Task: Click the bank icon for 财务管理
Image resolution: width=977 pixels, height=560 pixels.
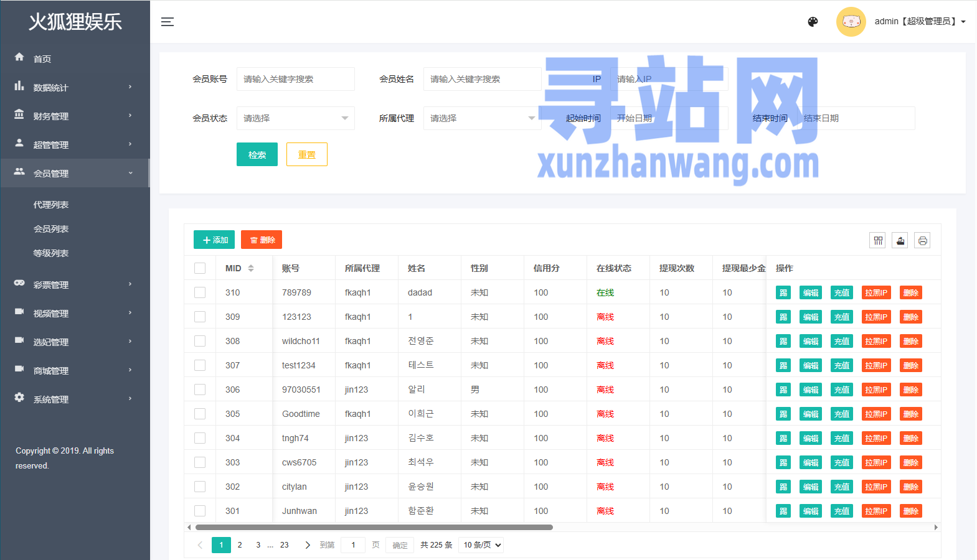Action: tap(19, 114)
